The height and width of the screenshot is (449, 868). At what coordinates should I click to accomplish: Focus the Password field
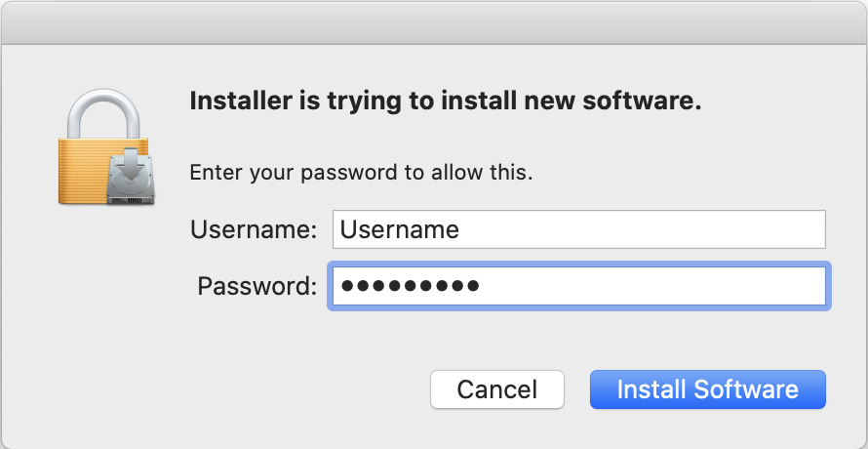578,286
